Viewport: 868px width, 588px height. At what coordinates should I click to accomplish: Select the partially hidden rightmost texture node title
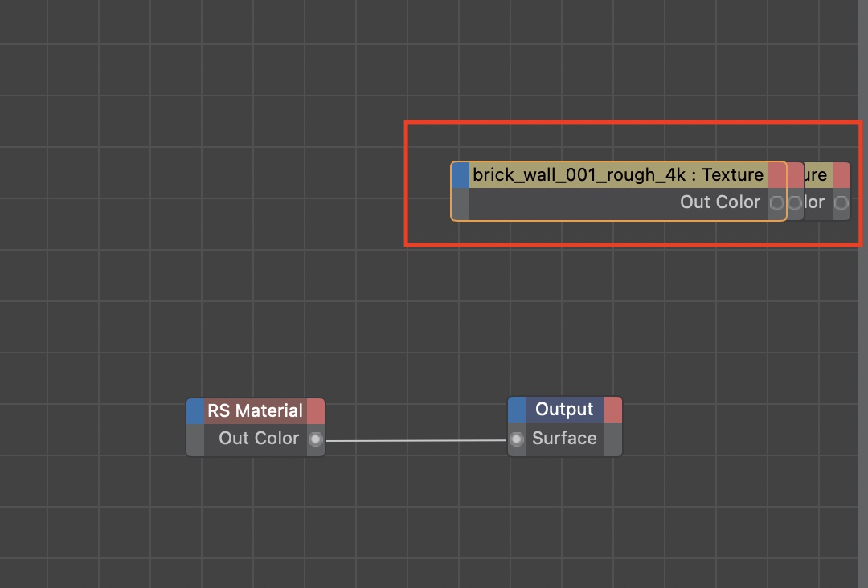[x=817, y=175]
